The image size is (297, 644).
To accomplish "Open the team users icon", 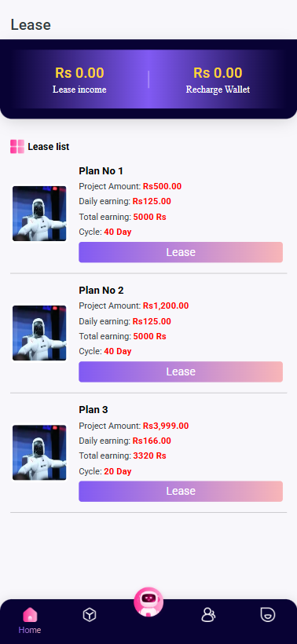I will point(208,615).
